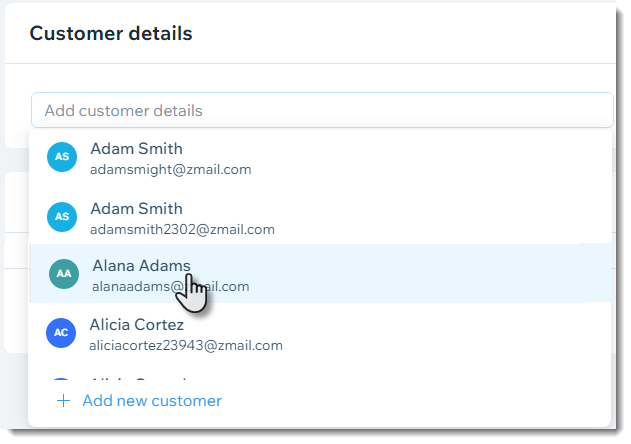Click the blue AC avatar for Alicia Cortez
Screen dimensions: 631x444
[61, 333]
